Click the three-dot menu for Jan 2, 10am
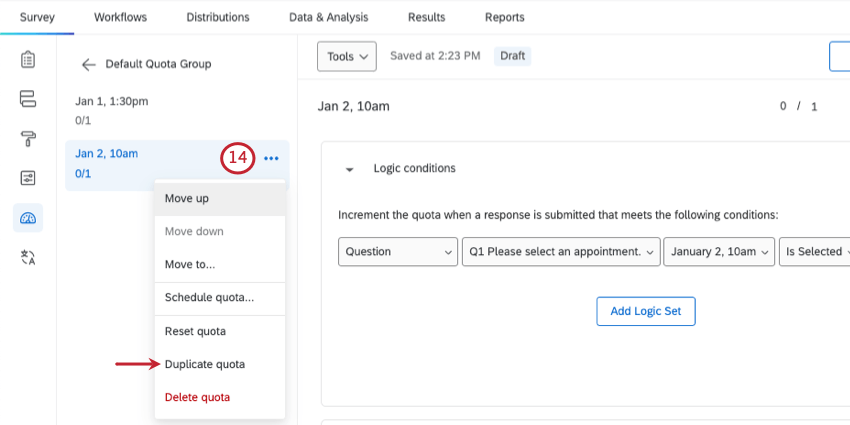 [x=272, y=158]
